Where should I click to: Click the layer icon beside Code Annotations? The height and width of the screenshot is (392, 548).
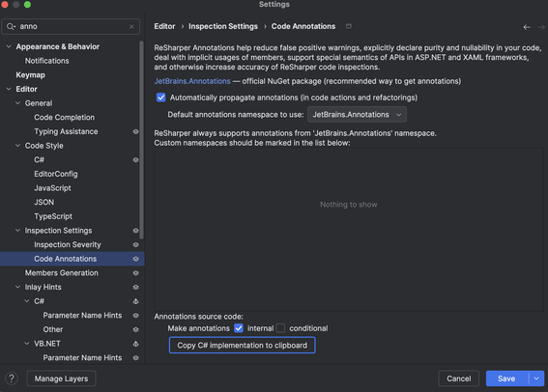click(x=135, y=259)
